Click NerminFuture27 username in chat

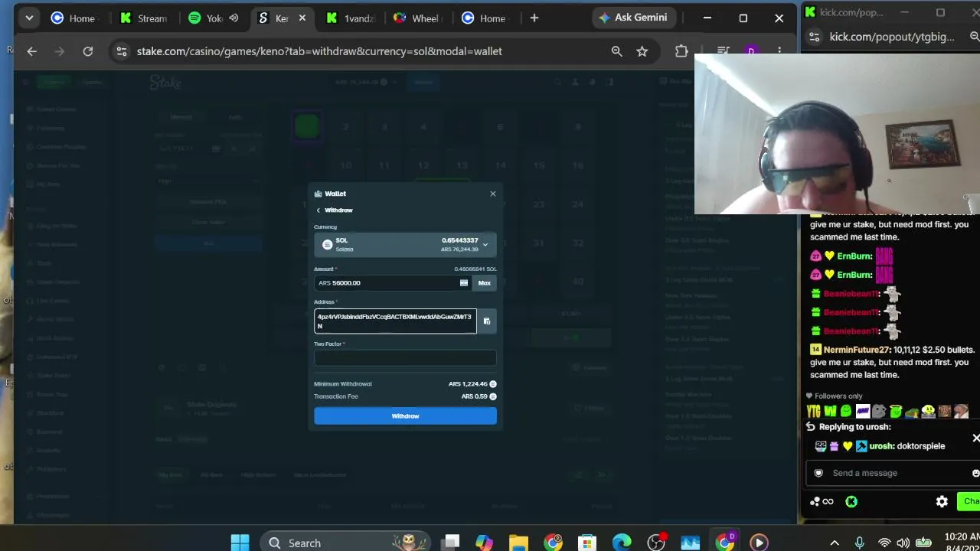pos(857,350)
